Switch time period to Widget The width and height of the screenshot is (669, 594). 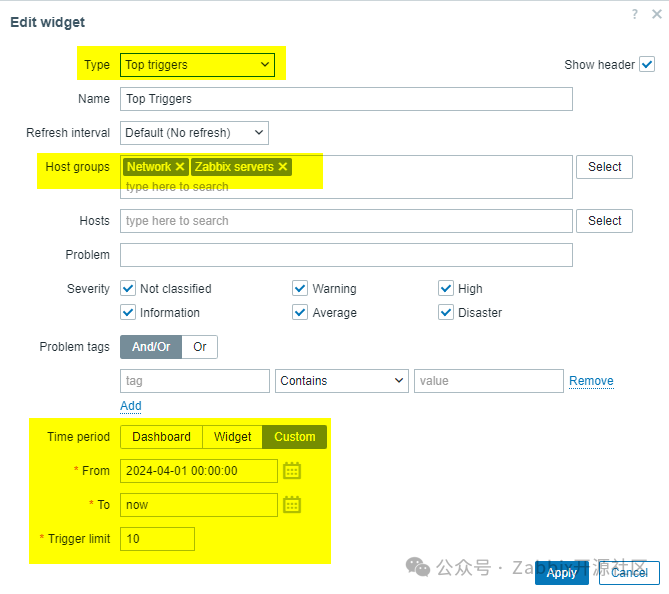click(x=233, y=437)
